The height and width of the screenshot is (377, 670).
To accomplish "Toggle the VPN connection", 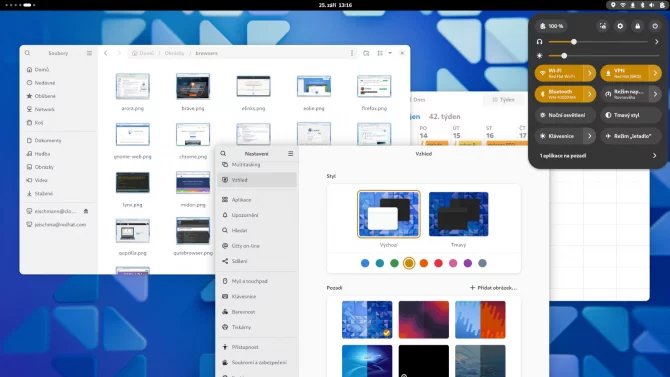I will tap(625, 73).
